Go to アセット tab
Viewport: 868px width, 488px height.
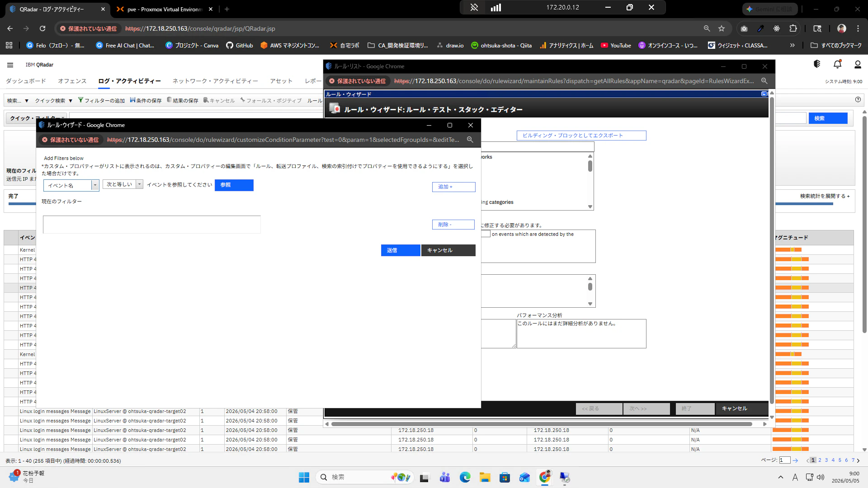(x=281, y=81)
